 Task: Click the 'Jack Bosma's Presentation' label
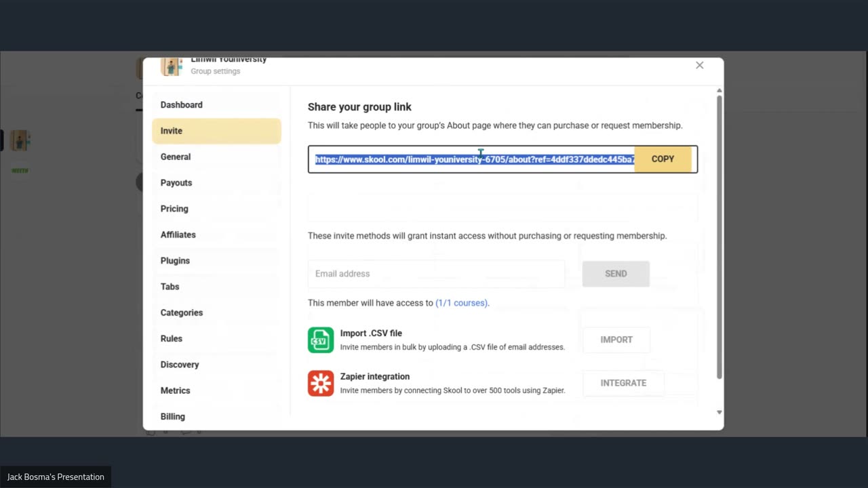pos(56,477)
